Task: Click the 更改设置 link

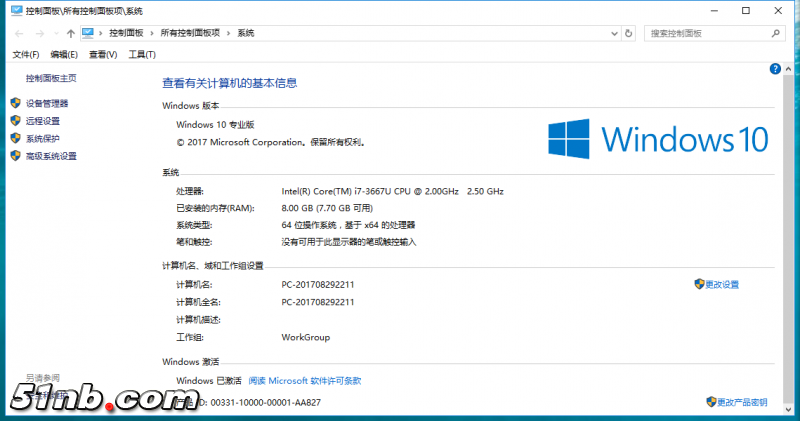Action: (x=721, y=285)
